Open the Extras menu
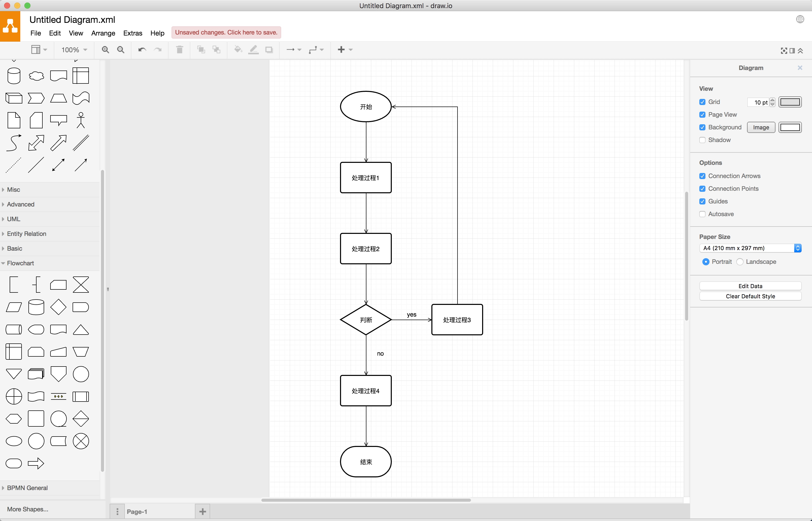Viewport: 812px width, 521px height. [133, 33]
